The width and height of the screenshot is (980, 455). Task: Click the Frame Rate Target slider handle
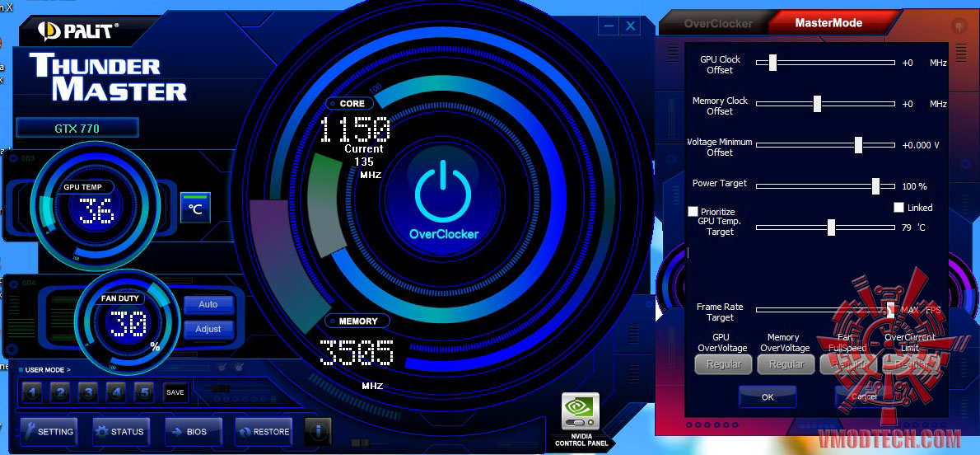point(890,309)
